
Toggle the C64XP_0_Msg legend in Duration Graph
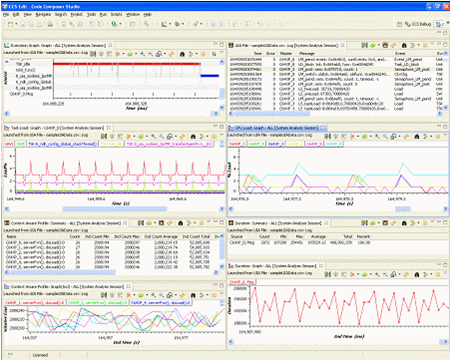click(x=242, y=282)
